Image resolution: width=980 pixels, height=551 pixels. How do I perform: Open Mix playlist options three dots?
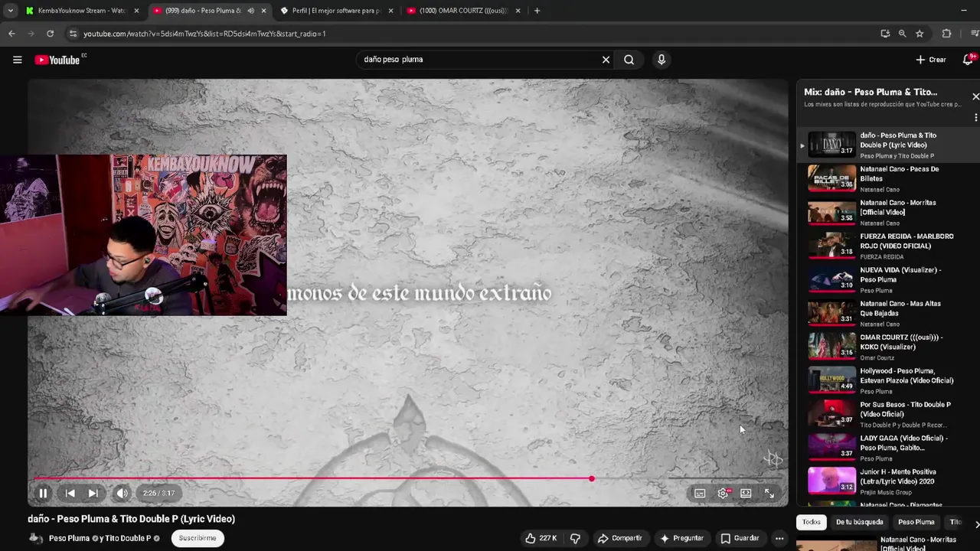(975, 117)
